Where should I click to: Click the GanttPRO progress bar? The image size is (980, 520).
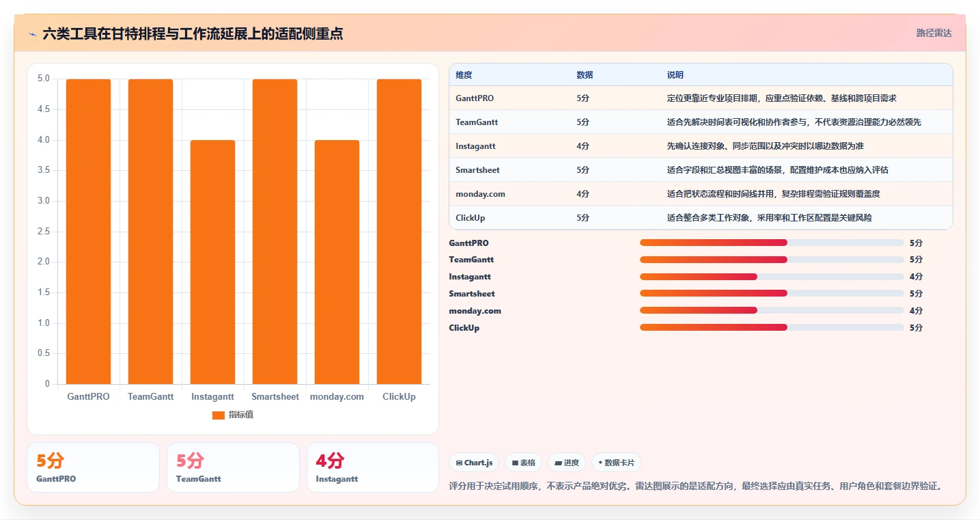tap(772, 243)
